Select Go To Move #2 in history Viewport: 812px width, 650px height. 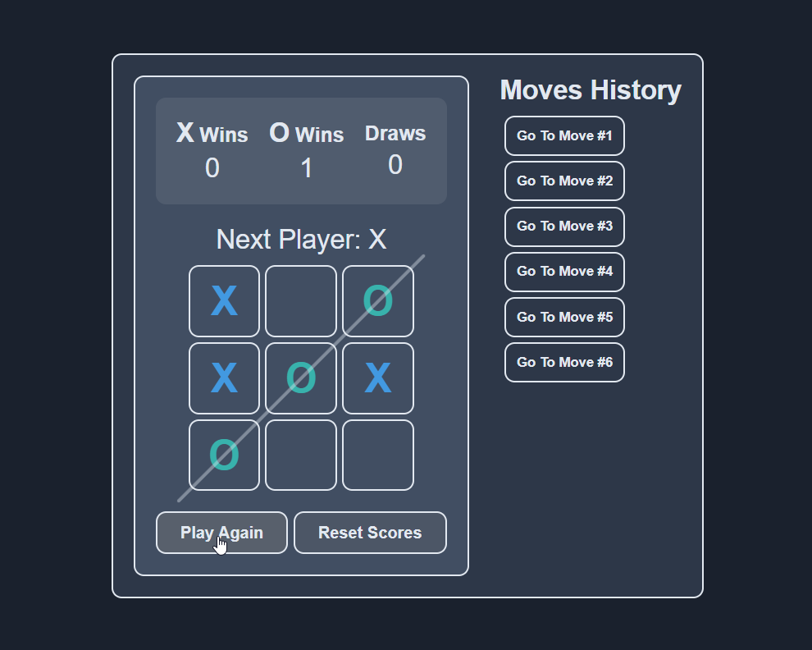(564, 181)
